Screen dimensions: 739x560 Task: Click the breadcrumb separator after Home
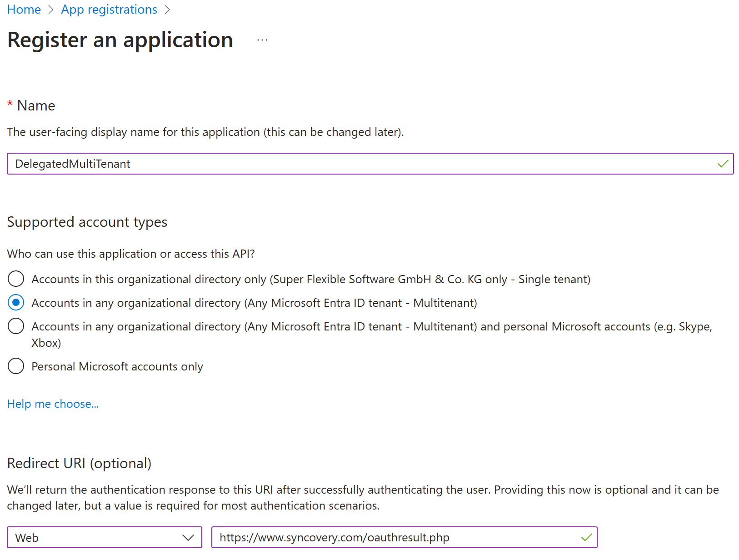(50, 9)
